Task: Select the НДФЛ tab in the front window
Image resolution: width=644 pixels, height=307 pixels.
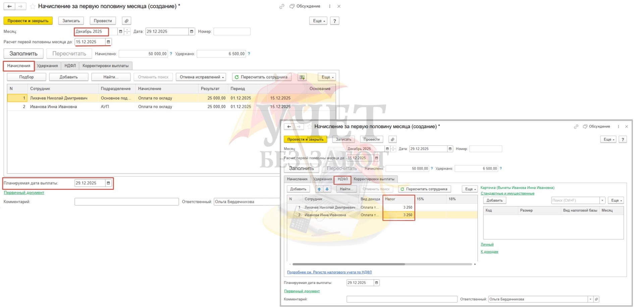Action: 342,179
